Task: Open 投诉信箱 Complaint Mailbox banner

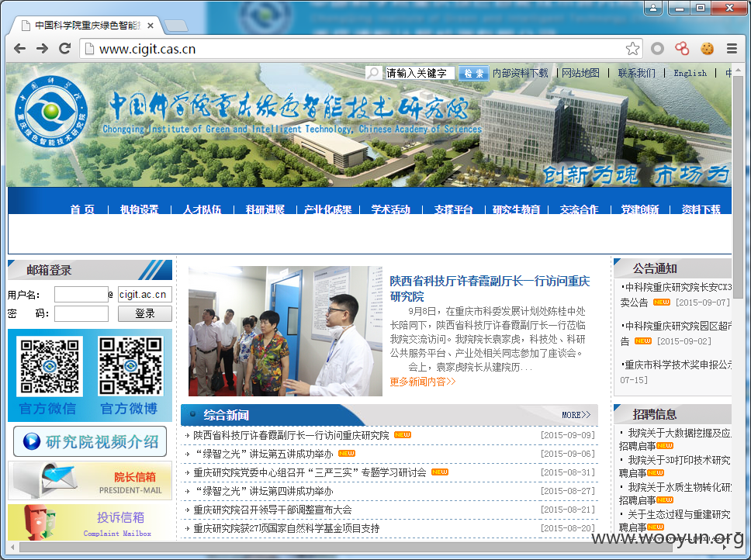Action: pos(90,522)
